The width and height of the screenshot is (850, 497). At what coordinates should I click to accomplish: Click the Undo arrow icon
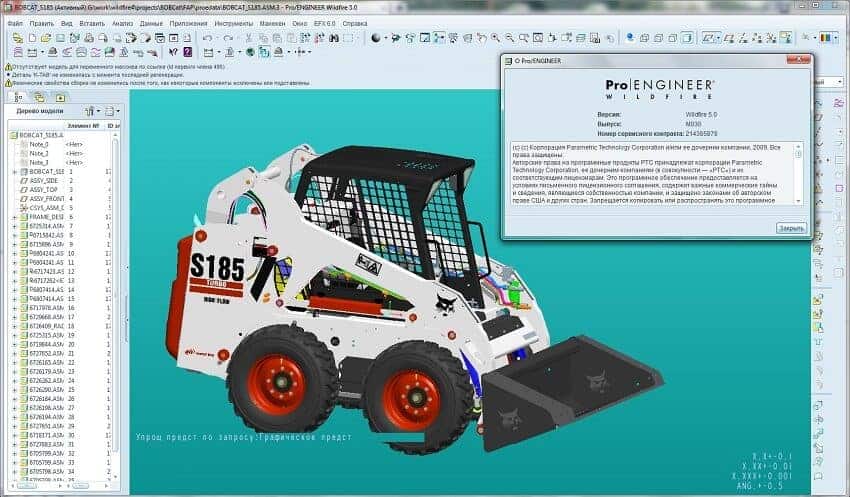coord(207,38)
